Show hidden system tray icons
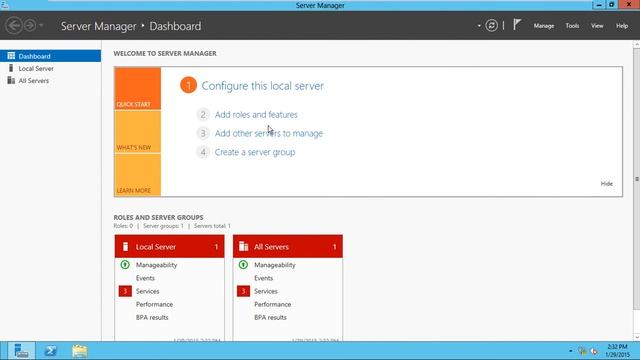This screenshot has width=640, height=360. pyautogui.click(x=571, y=351)
